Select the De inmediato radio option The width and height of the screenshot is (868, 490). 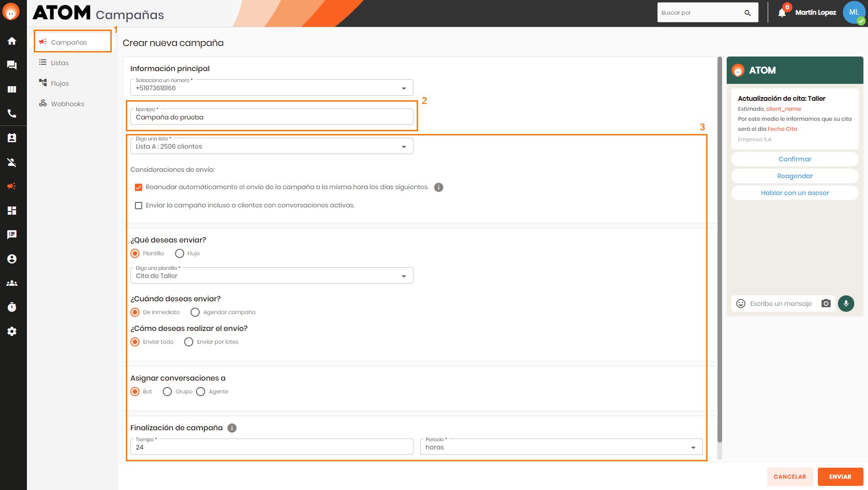pyautogui.click(x=135, y=312)
